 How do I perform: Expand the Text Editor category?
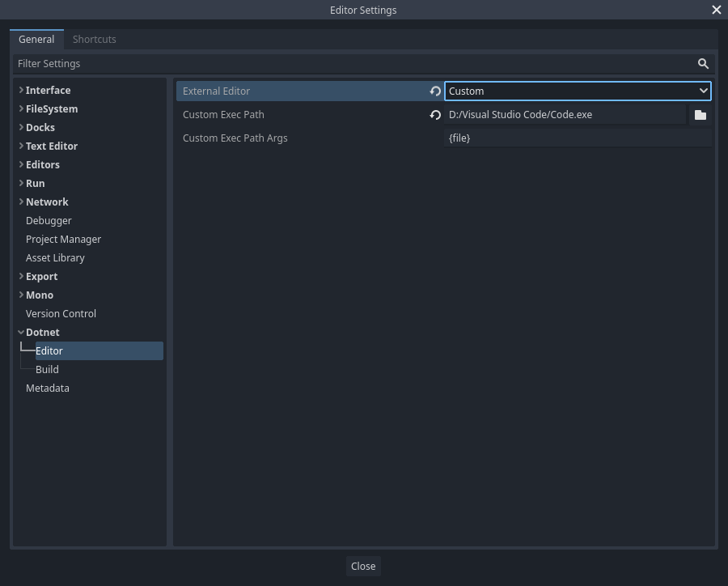21,146
